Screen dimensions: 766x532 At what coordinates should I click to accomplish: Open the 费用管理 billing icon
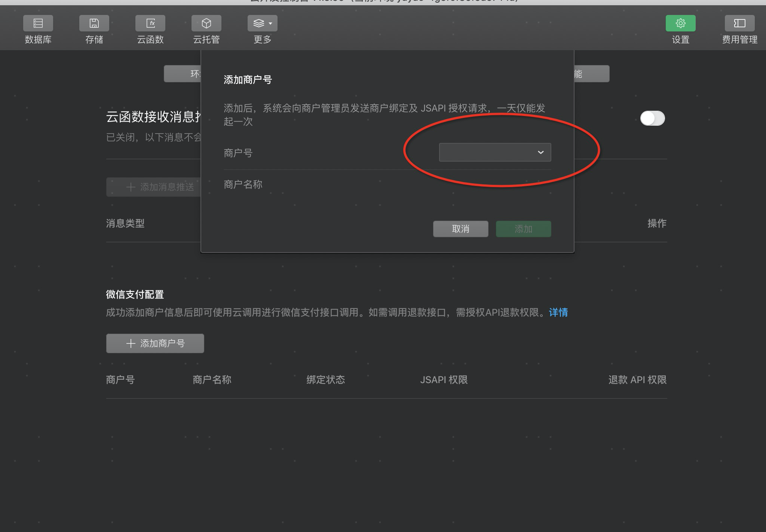click(x=739, y=23)
